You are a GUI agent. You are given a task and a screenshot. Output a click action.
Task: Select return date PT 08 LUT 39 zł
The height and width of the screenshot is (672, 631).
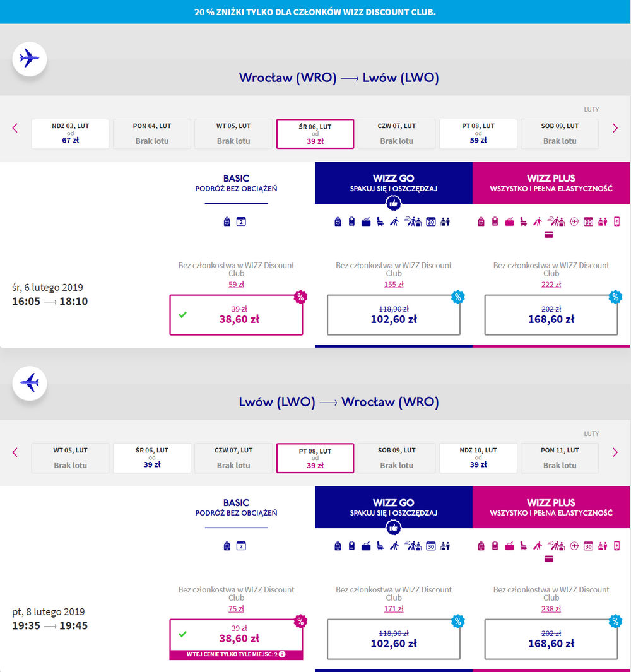(315, 458)
